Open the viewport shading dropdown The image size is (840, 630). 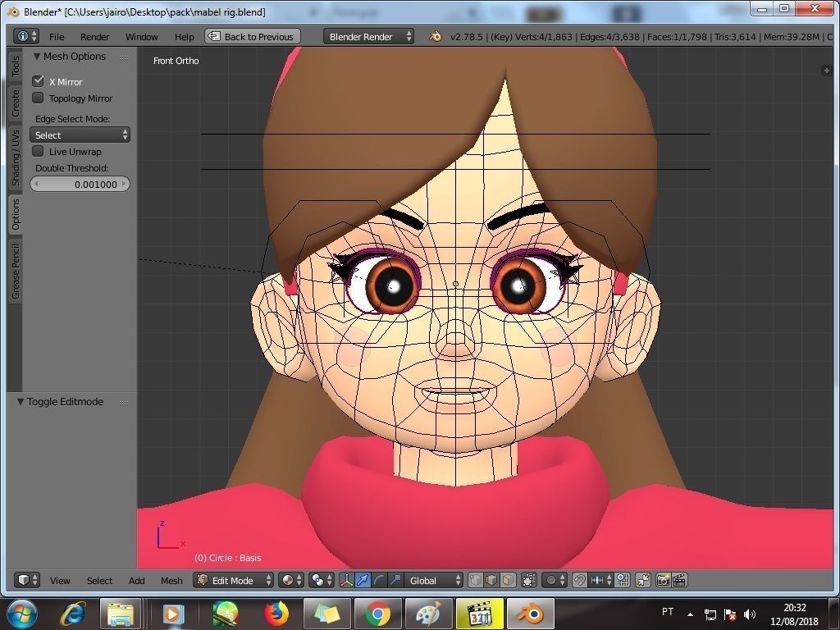click(x=293, y=580)
